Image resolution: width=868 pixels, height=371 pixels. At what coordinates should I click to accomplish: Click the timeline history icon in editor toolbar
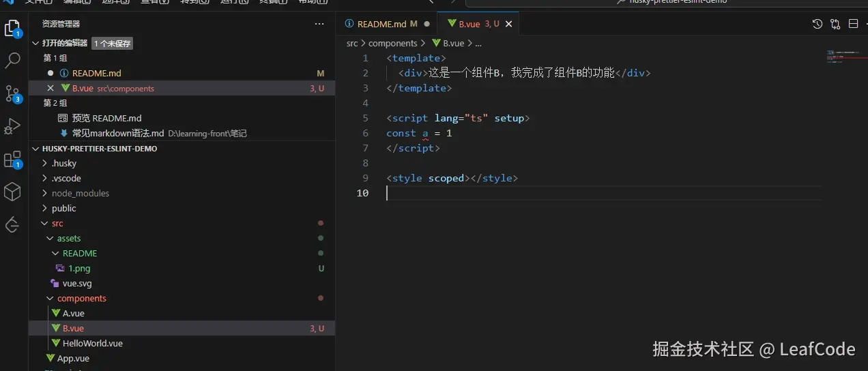818,24
